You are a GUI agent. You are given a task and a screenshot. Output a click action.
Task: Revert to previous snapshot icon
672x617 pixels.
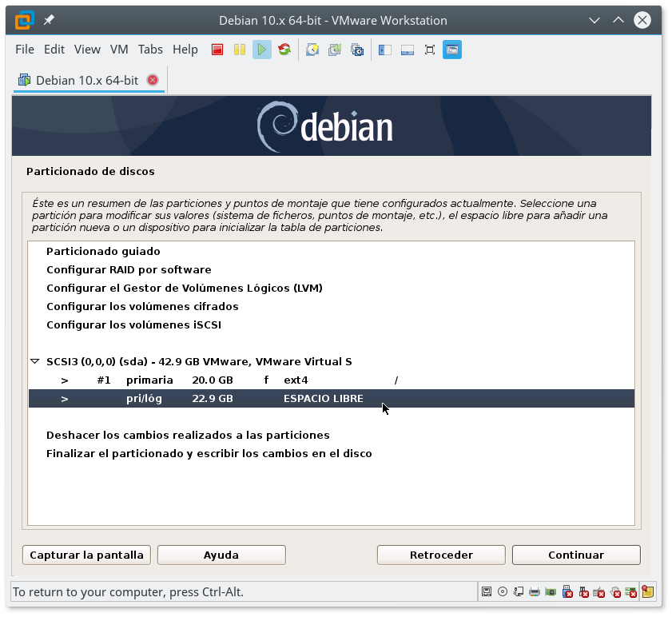(335, 50)
